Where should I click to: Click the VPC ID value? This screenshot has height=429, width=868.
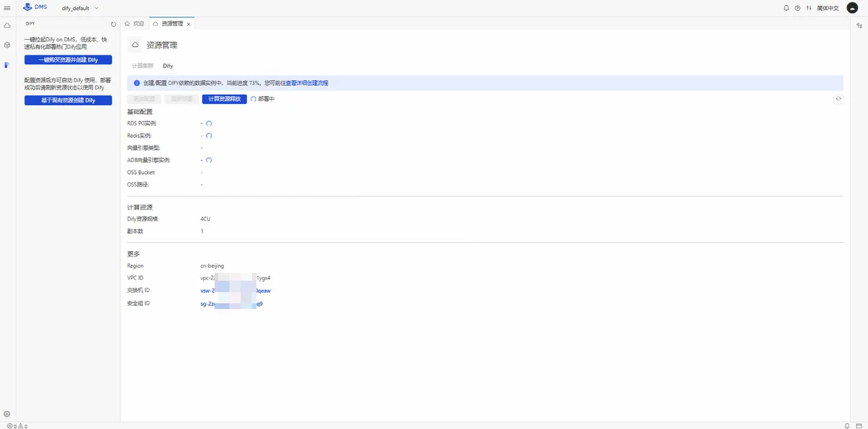[x=236, y=278]
